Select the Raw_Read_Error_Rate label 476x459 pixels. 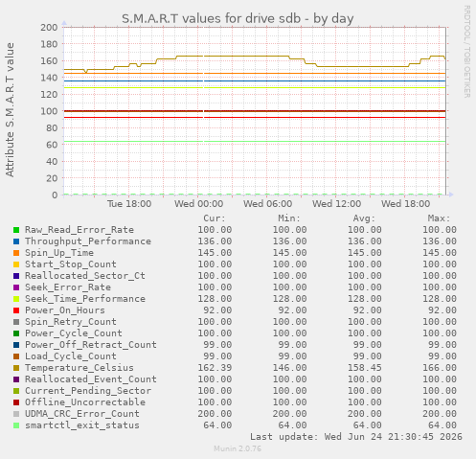point(79,230)
